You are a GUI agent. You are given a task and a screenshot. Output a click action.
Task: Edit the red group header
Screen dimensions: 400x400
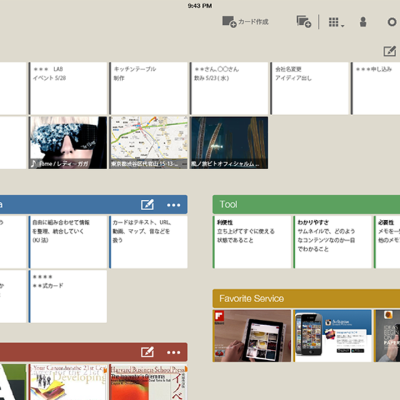coord(147,352)
